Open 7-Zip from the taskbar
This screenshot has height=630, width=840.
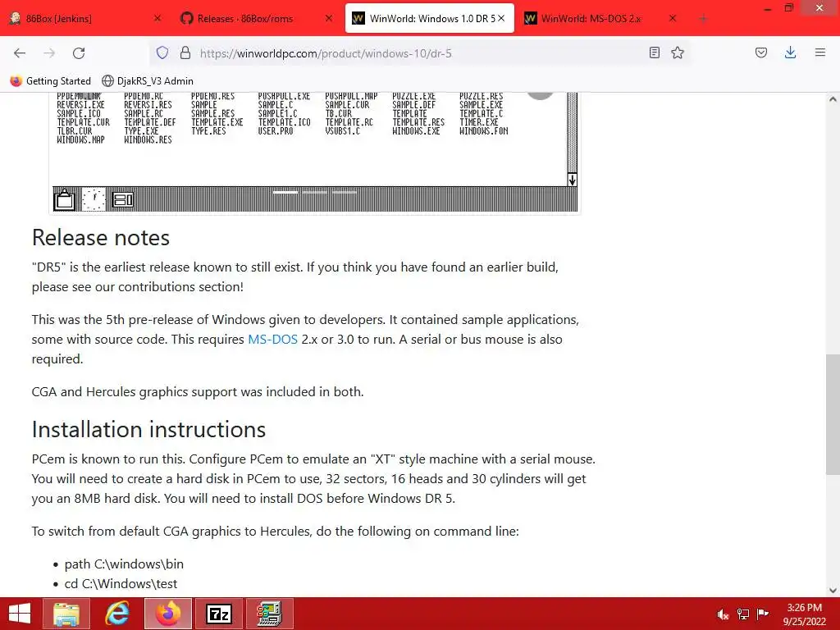click(x=218, y=614)
